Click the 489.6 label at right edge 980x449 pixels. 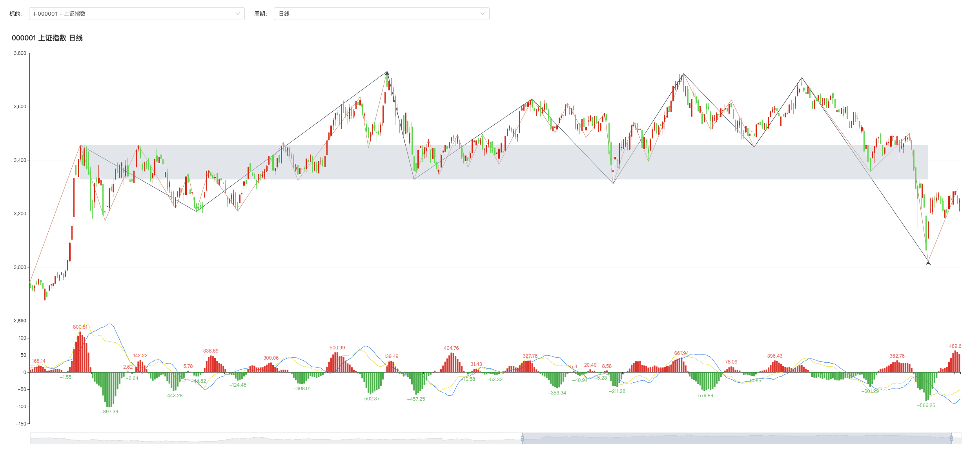click(x=954, y=346)
